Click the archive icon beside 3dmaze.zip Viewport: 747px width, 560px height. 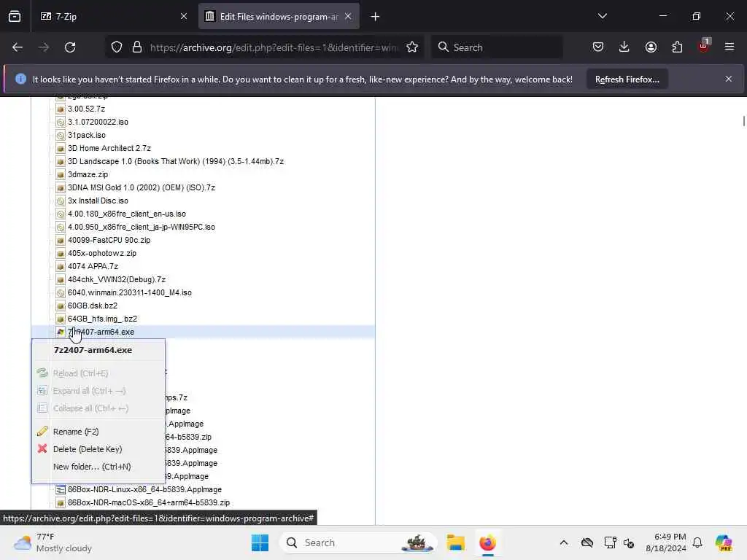[61, 174]
